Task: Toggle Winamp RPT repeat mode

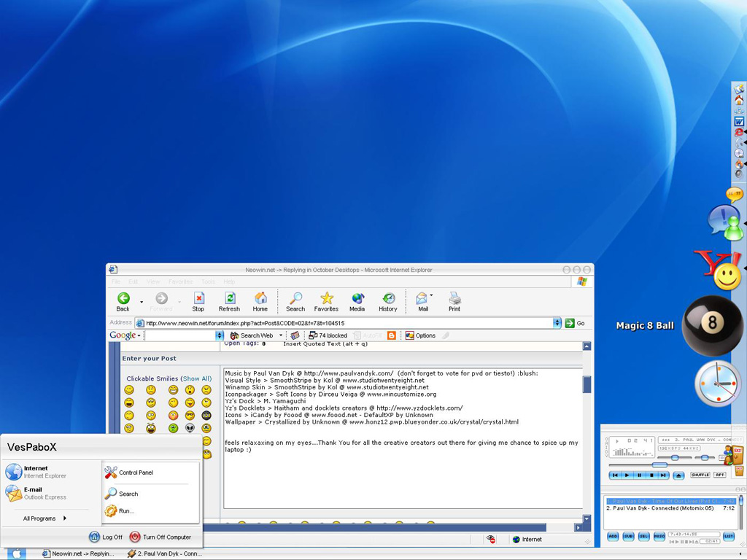Action: 720,475
